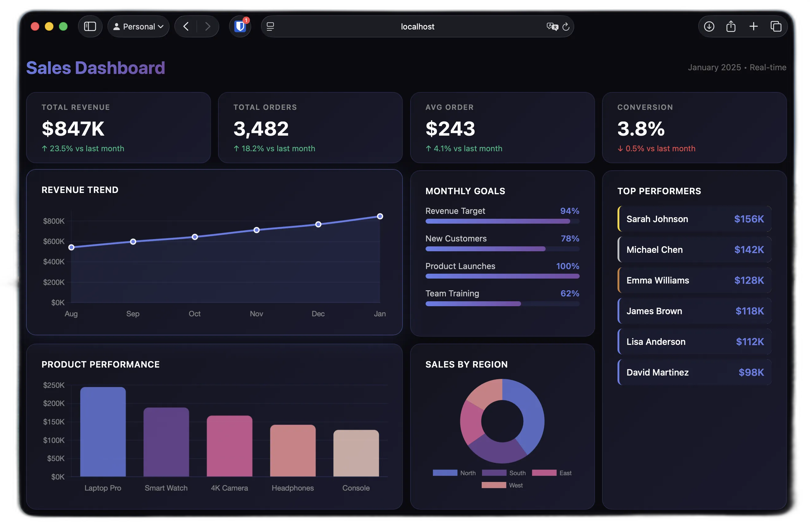The image size is (810, 532).
Task: Toggle the Safari sidebar panel
Action: click(x=90, y=26)
